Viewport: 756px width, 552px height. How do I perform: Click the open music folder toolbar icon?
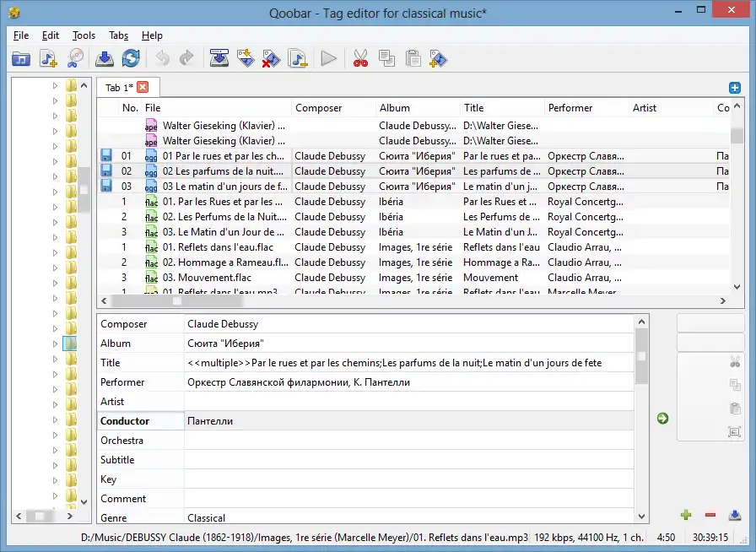coord(20,58)
